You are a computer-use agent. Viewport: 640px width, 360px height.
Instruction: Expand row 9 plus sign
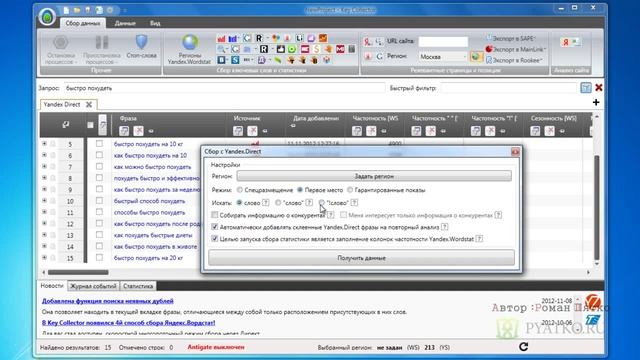(x=44, y=189)
